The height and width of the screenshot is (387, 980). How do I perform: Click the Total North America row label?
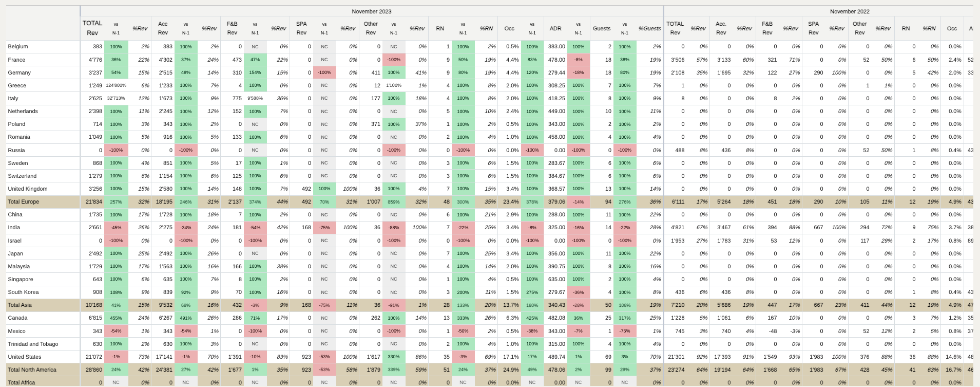click(x=32, y=370)
